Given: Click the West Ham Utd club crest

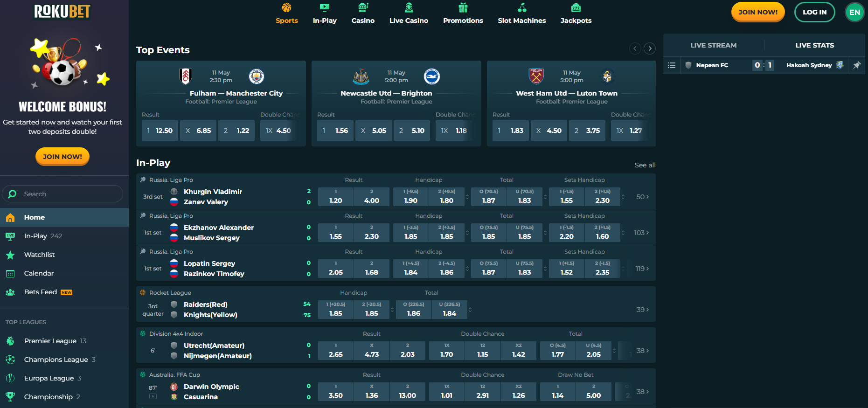Looking at the screenshot, I should [536, 76].
